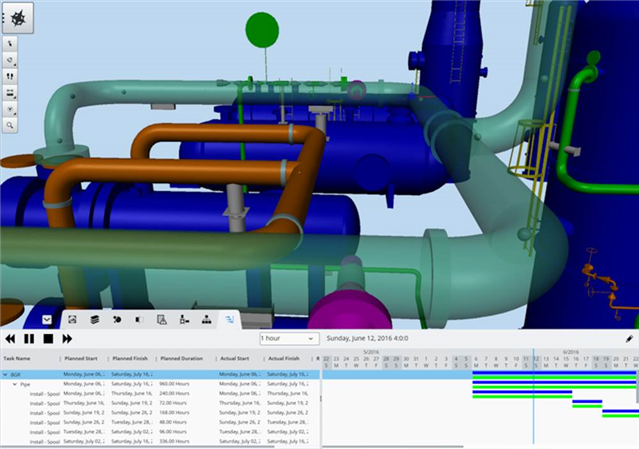Image resolution: width=639 pixels, height=449 pixels.
Task: Click the current date Sunday, June 12, 2016
Action: 367,338
